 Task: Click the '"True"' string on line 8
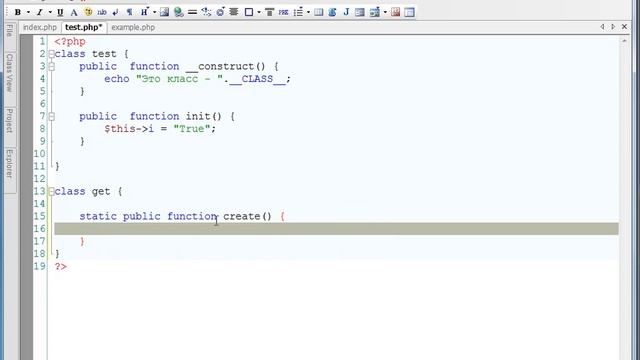192,129
